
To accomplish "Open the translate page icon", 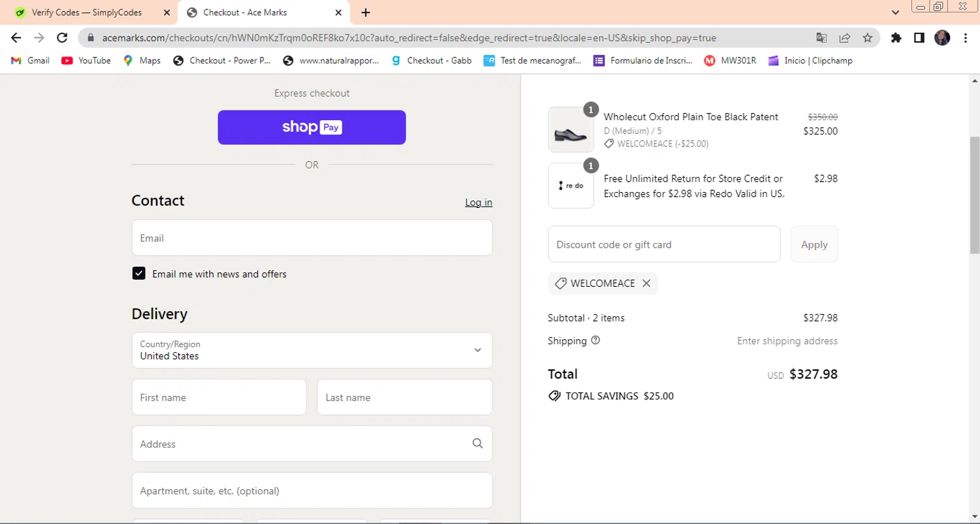I will click(822, 38).
